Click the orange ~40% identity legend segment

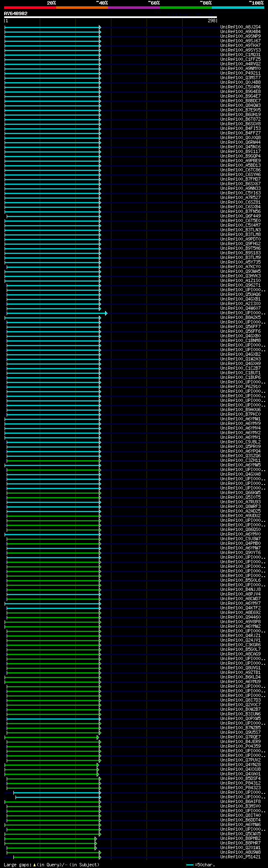click(82, 7)
